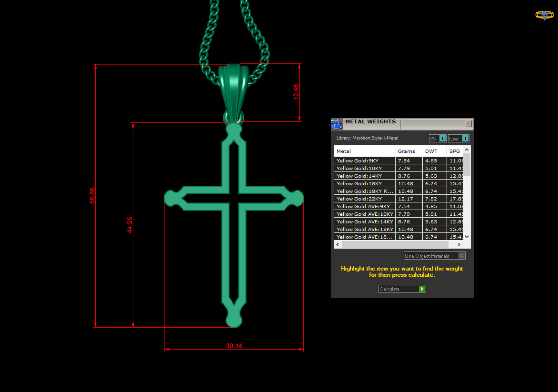Screen dimensions: 558x392
Task: Click the Metal Weights cone icon
Action: click(336, 124)
